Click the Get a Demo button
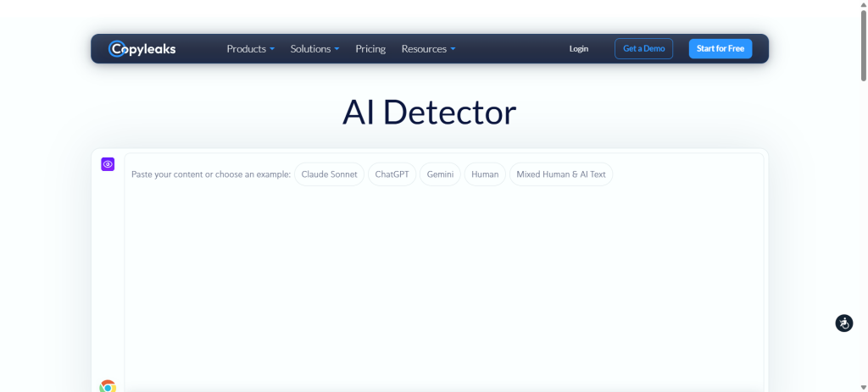868x392 pixels. click(x=644, y=48)
